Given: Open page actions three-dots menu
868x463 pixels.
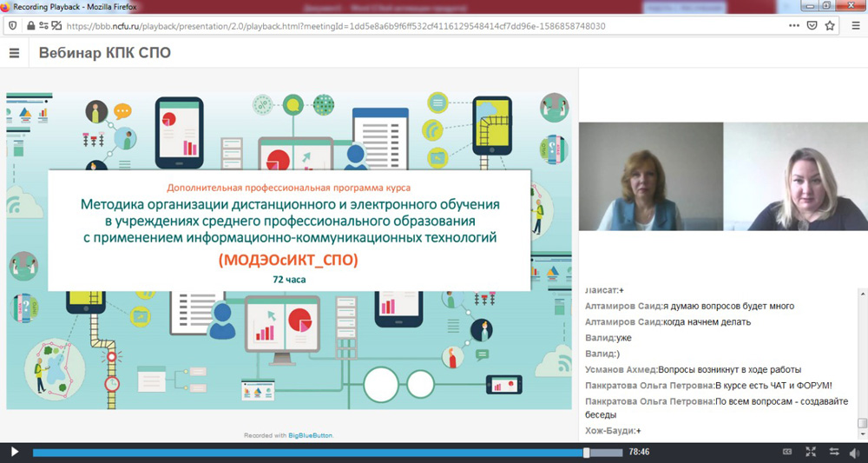Looking at the screenshot, I should point(794,25).
